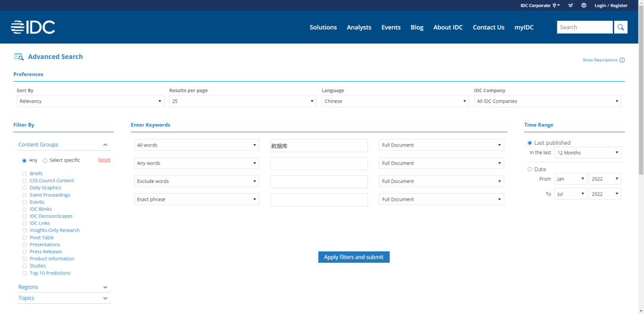
Task: Click the Any words keyword input field
Action: 318,163
